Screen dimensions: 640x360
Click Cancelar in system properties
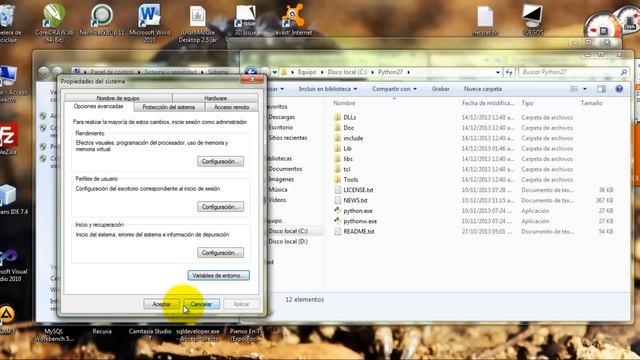point(201,304)
